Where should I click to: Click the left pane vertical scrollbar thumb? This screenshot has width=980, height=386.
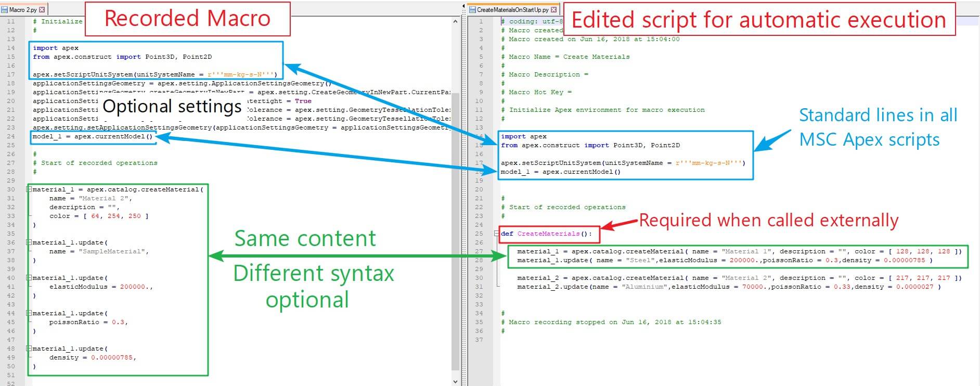456,231
